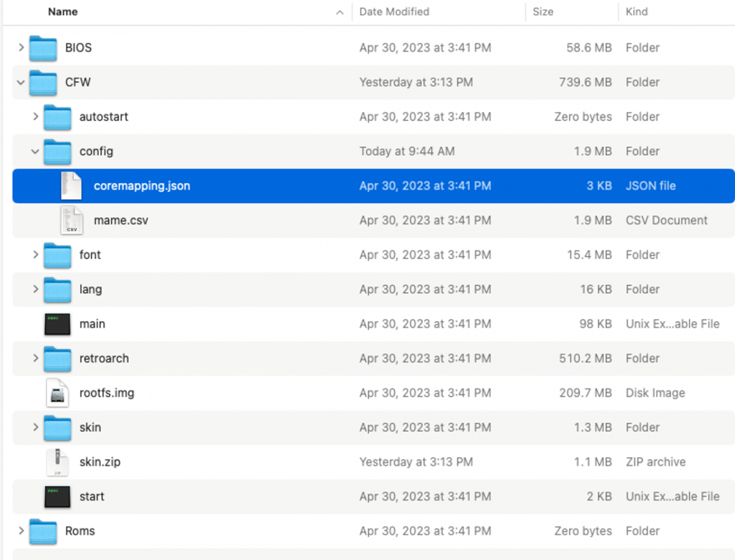
Task: Click the config folder icon
Action: pos(58,151)
